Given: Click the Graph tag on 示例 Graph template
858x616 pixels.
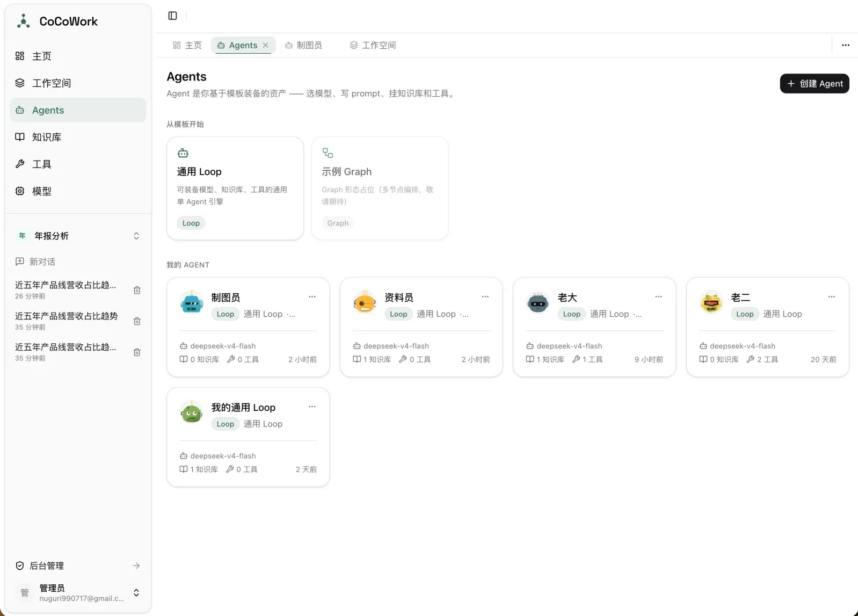Looking at the screenshot, I should click(338, 223).
